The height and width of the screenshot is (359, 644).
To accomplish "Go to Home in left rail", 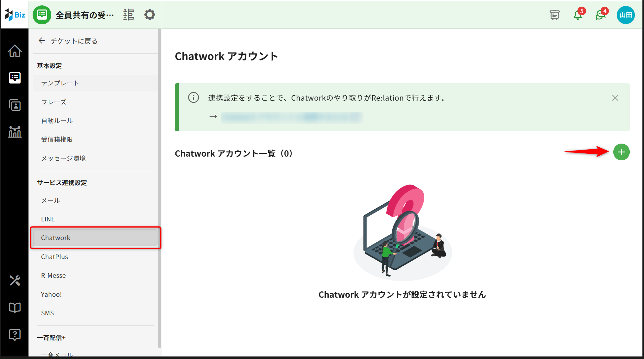I will pyautogui.click(x=15, y=51).
